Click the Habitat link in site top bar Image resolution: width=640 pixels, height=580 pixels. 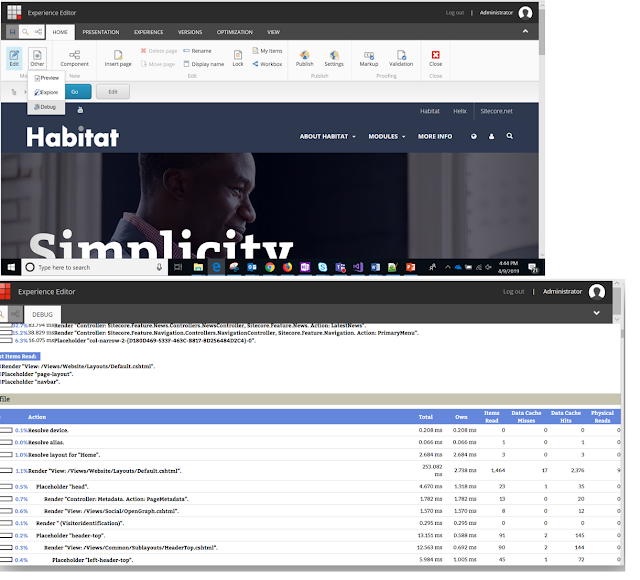430,111
